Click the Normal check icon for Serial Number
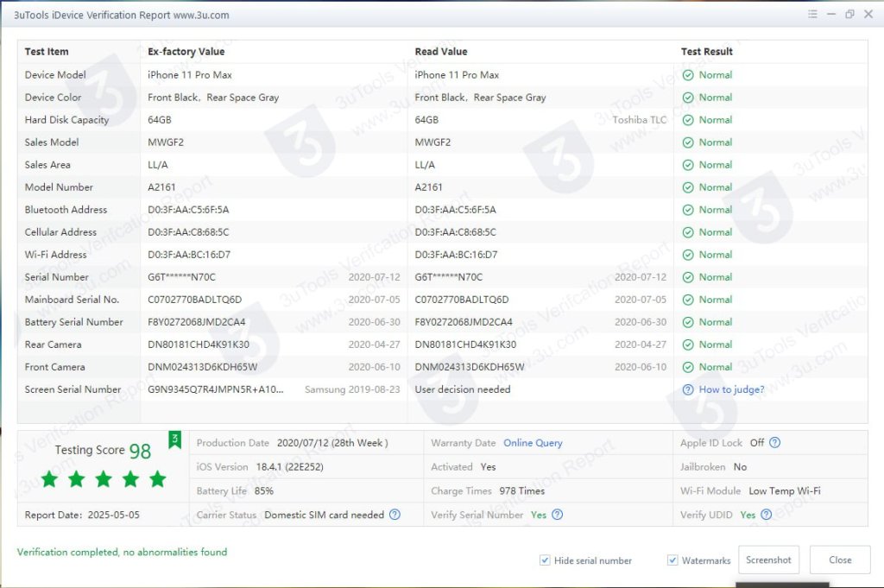Viewport: 884px width, 588px height. click(688, 277)
